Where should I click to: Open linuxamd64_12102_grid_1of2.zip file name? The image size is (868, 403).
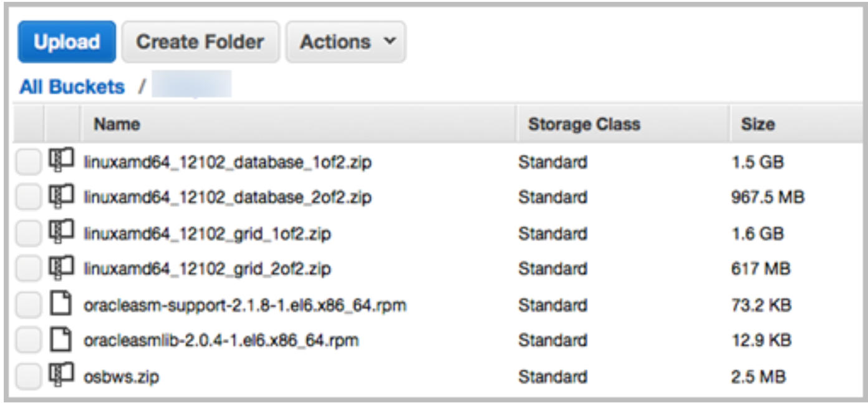(207, 234)
